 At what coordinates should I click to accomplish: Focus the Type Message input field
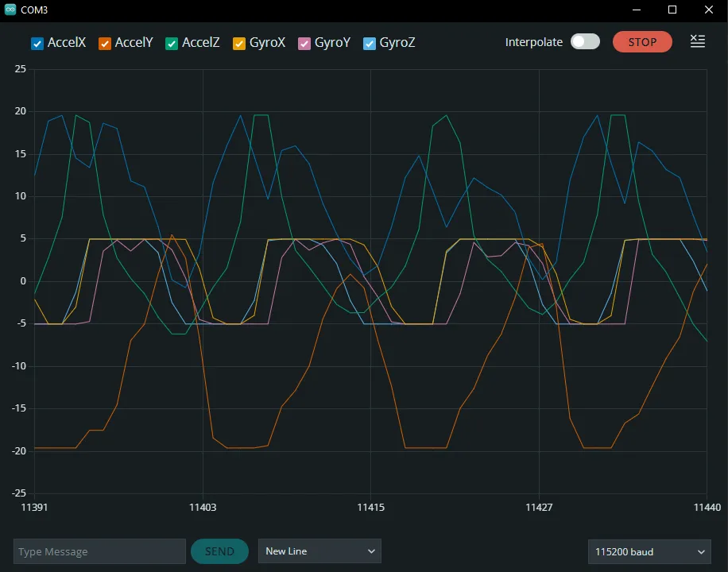pos(99,551)
